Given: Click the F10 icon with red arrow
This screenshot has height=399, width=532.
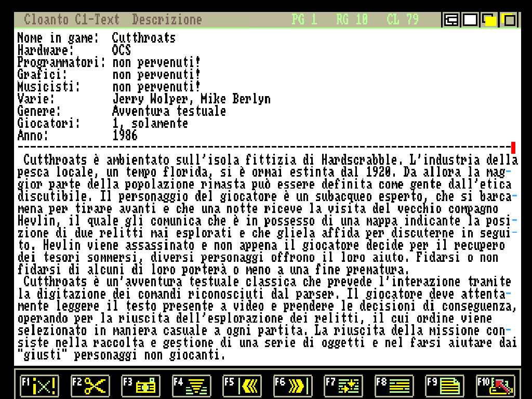Looking at the screenshot, I should tap(496, 385).
